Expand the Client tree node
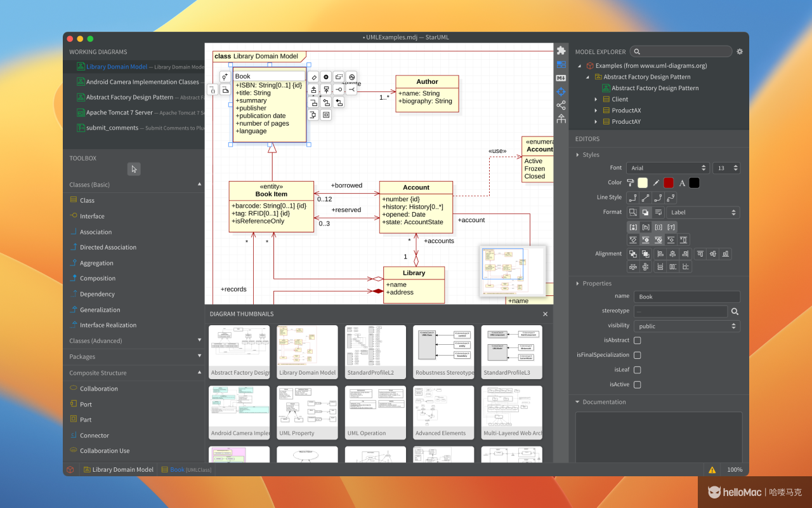812x508 pixels. [596, 99]
